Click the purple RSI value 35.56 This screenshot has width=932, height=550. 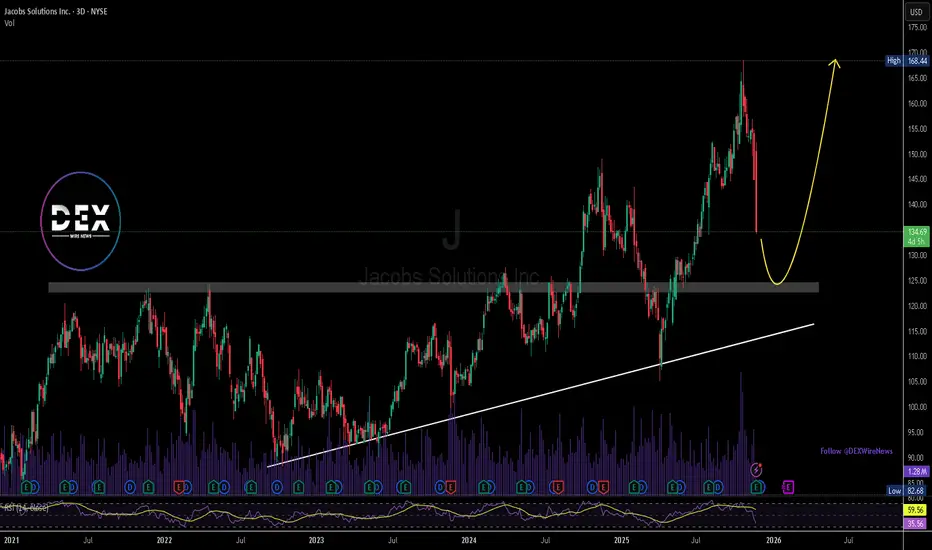click(916, 524)
